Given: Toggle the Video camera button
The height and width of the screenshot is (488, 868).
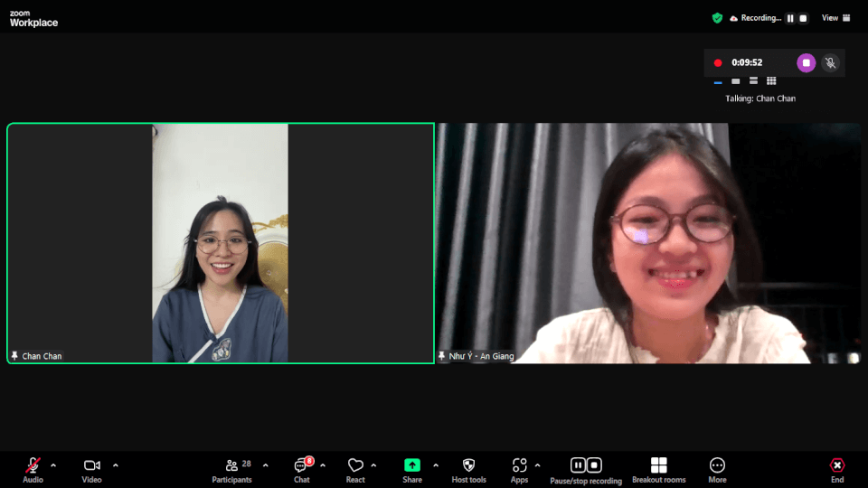Looking at the screenshot, I should pyautogui.click(x=92, y=470).
